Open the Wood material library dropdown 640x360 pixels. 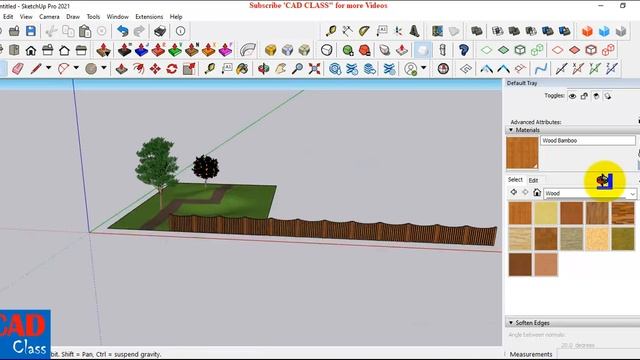632,193
